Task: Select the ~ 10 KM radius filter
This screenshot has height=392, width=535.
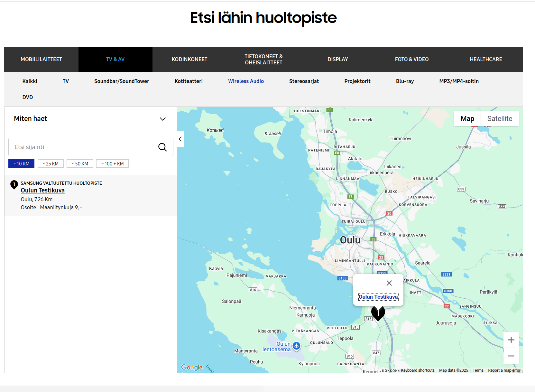Action: click(x=21, y=164)
